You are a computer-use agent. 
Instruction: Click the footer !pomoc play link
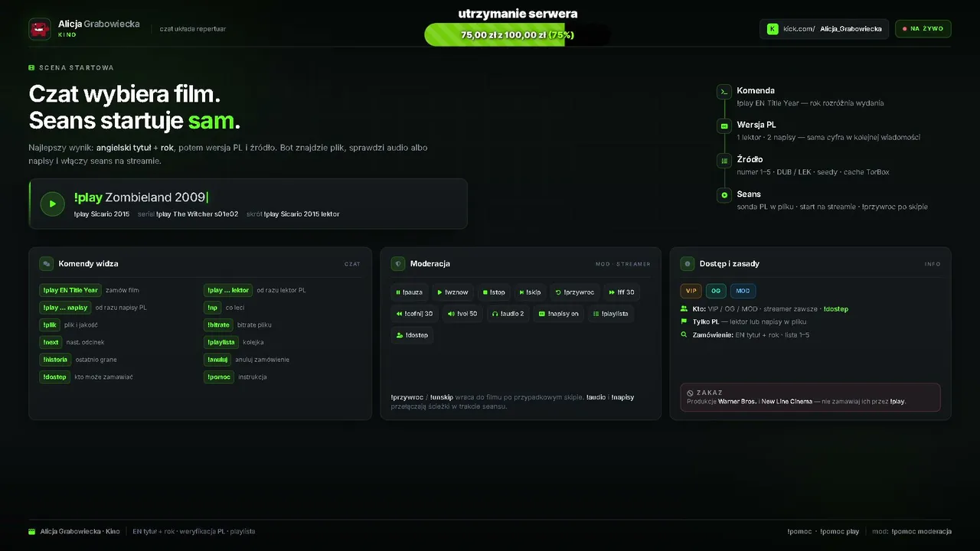[839, 531]
